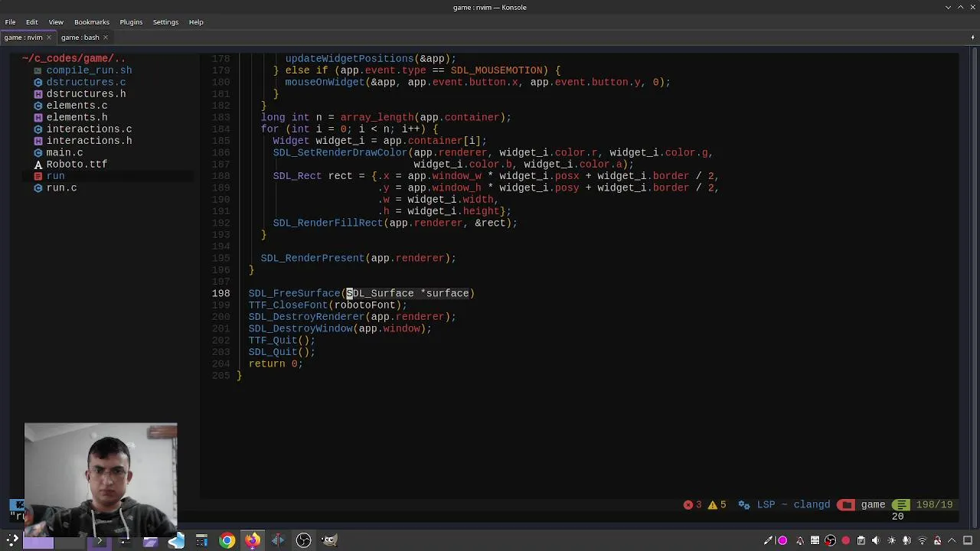The image size is (980, 551).
Task: Click the Konsole terminal taskbar icon
Action: [x=99, y=540]
